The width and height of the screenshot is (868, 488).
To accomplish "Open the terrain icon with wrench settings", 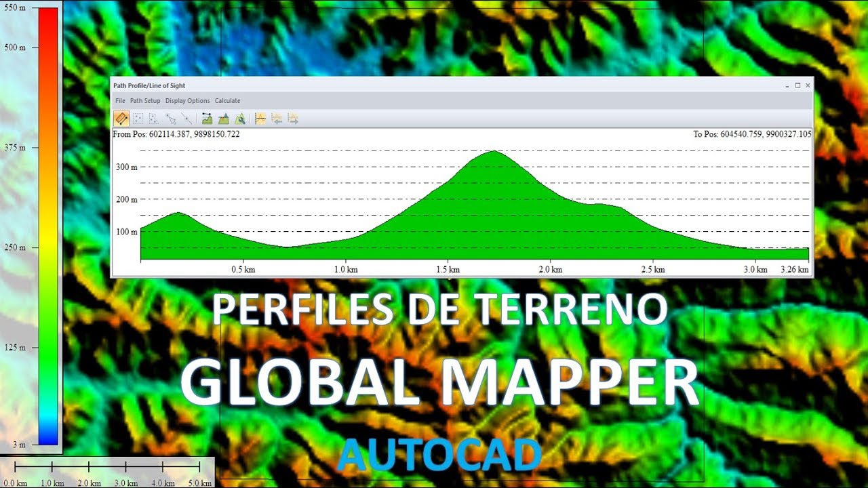I will tap(240, 119).
